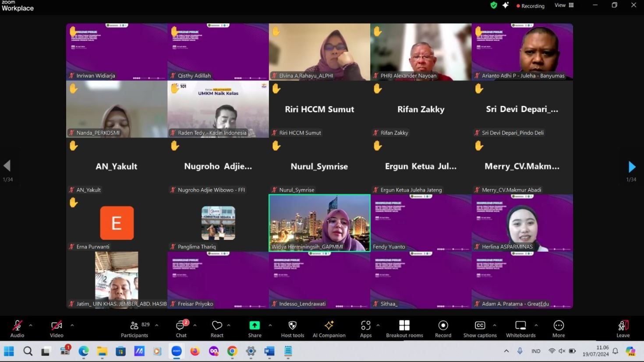
Task: Expand video options arrow next to Video
Action: (72, 325)
